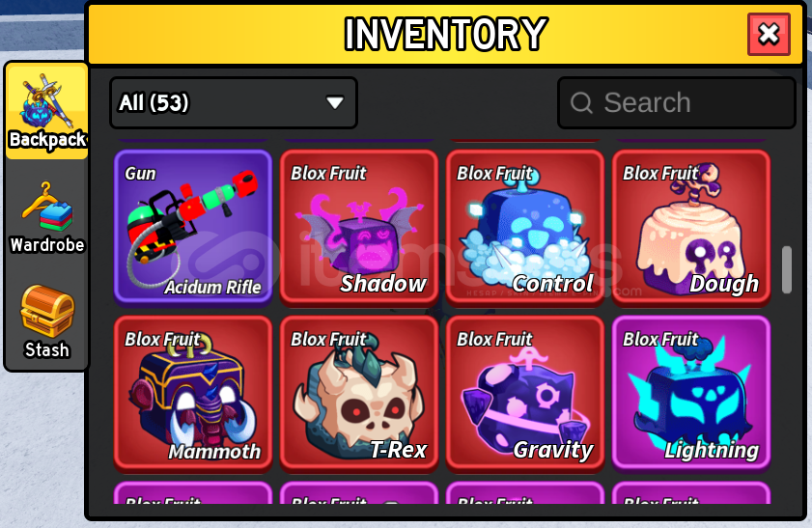Select the partially visible bottom-right purple fruit

click(691, 493)
